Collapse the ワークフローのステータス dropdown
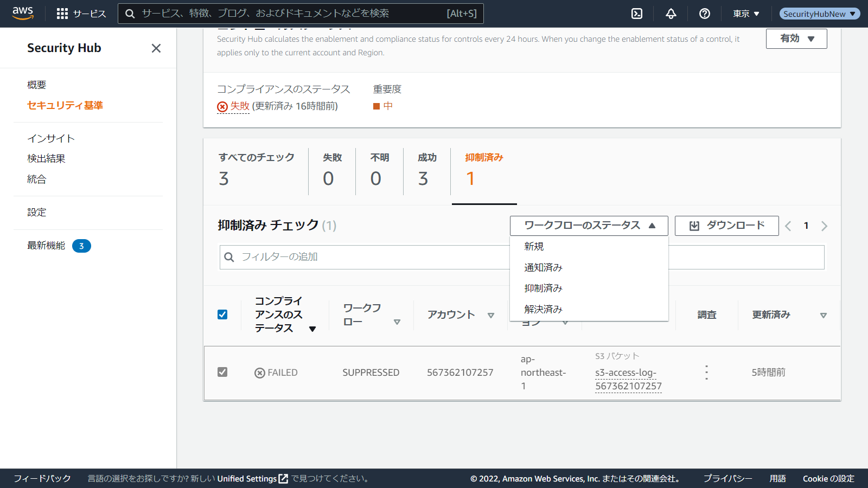 (589, 226)
